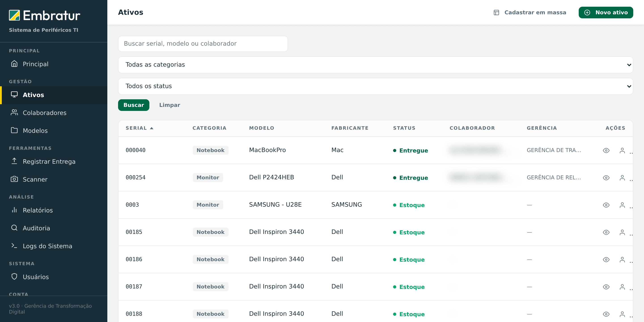Click serial number 000040
This screenshot has height=322, width=644.
(136, 150)
